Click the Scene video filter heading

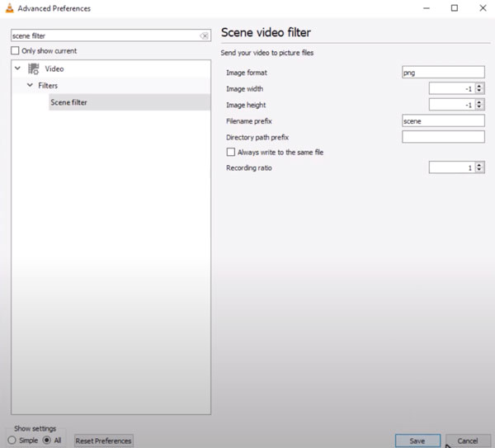[266, 32]
